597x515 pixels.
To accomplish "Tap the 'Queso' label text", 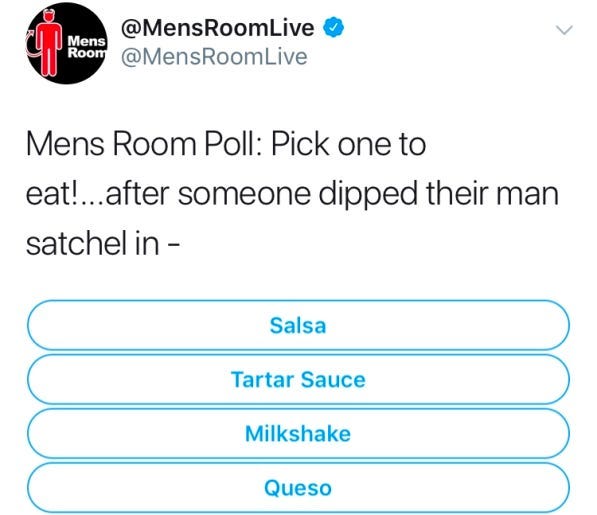I will pos(298,488).
